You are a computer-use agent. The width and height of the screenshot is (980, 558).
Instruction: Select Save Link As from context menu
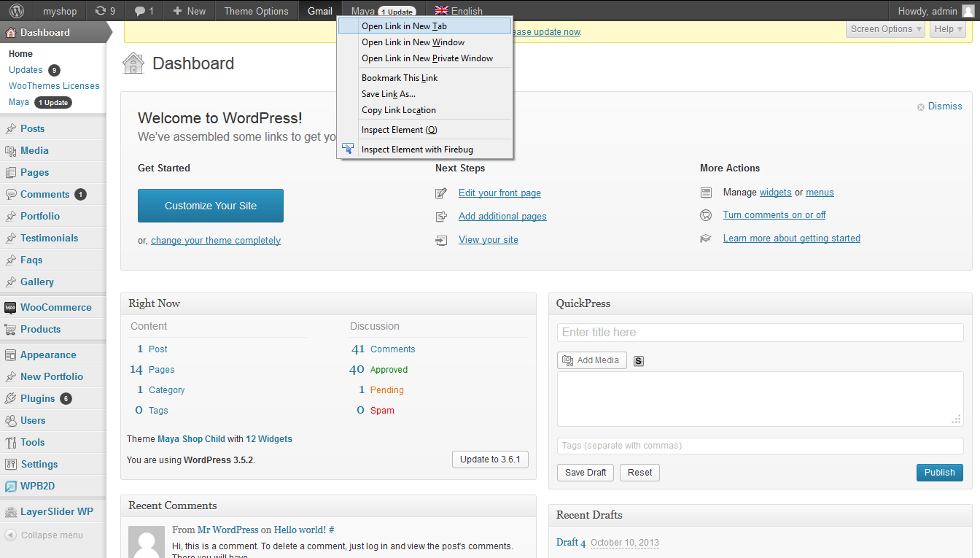coord(424,94)
